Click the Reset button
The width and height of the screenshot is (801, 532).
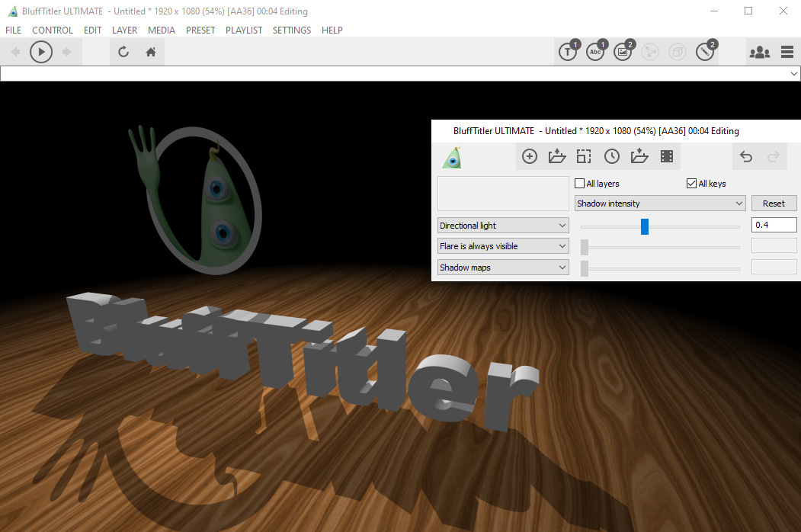click(x=774, y=204)
